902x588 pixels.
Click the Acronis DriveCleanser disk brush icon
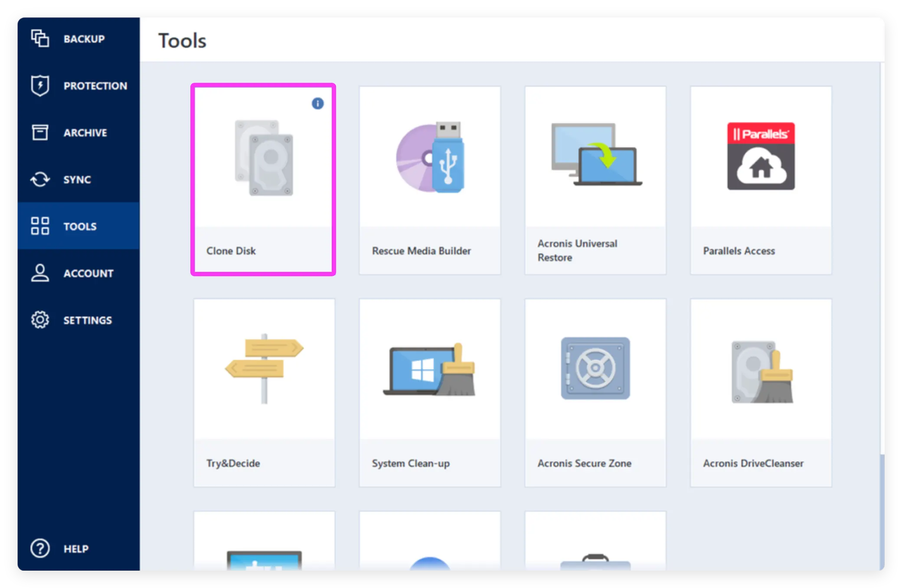click(x=762, y=372)
